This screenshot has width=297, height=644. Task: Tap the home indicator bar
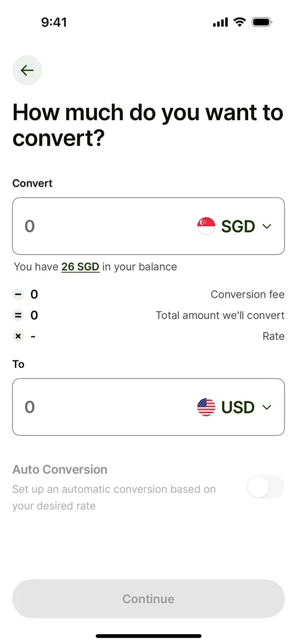(x=148, y=636)
